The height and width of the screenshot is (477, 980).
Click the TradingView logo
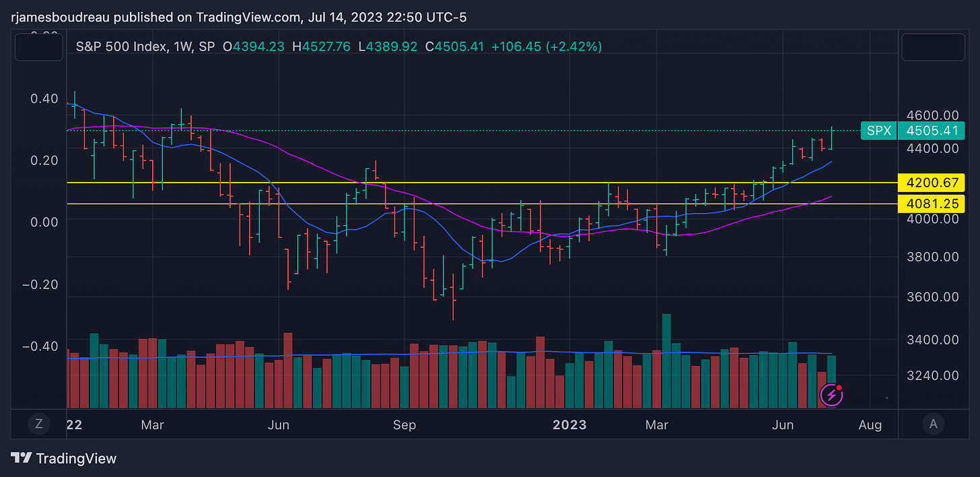point(64,459)
